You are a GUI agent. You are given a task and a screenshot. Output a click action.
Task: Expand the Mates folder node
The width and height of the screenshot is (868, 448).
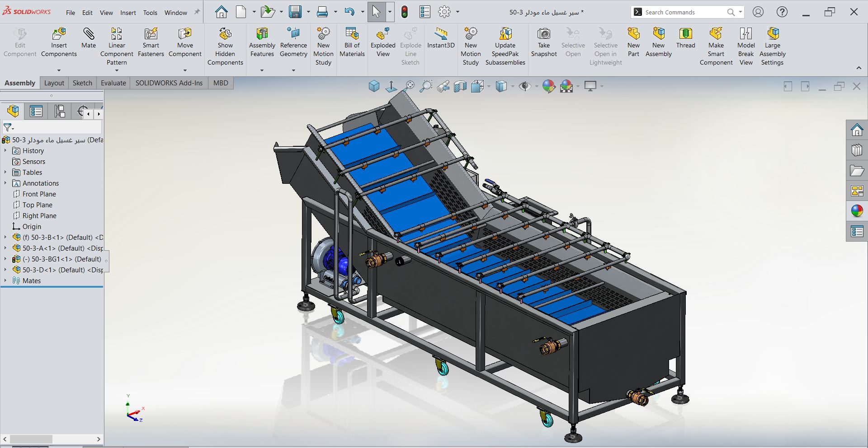[x=5, y=280]
